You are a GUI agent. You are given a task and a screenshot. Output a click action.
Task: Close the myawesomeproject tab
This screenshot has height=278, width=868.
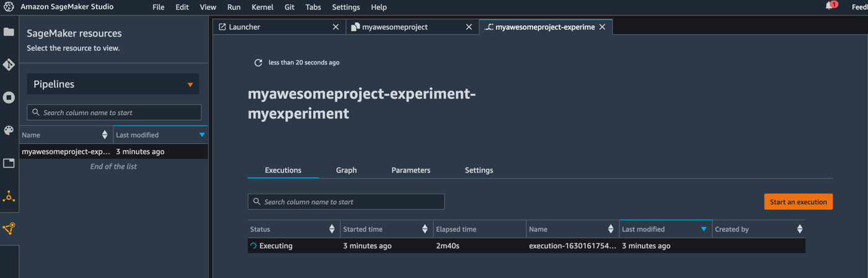[x=469, y=27]
